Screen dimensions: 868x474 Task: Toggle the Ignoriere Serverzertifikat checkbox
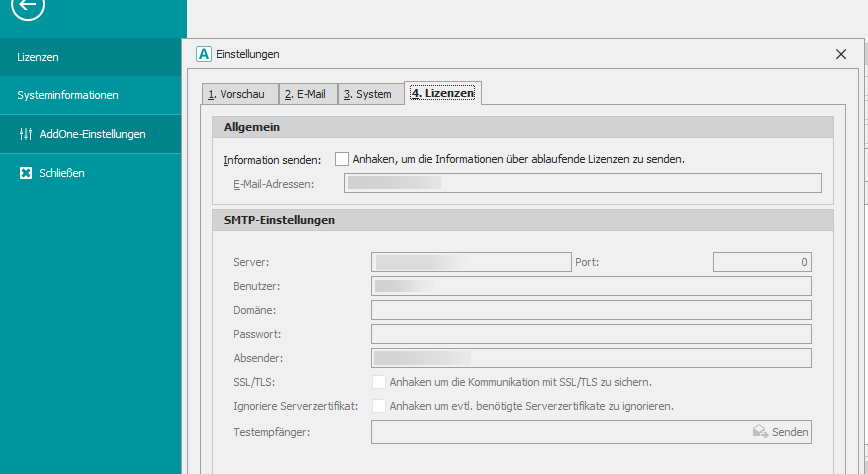(x=379, y=406)
